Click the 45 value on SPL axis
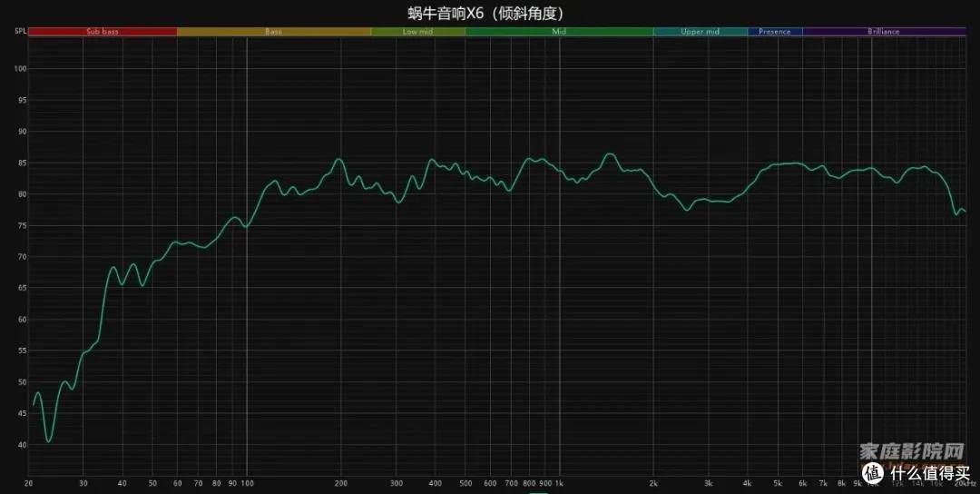980x494 pixels. tap(23, 413)
